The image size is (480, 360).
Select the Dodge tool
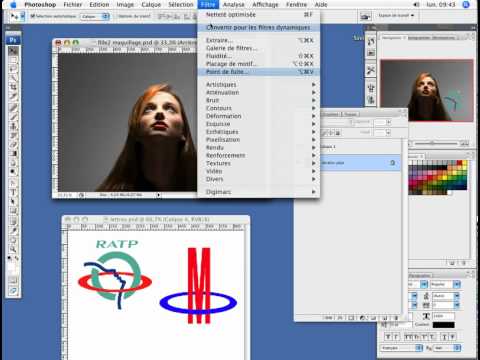[13, 172]
